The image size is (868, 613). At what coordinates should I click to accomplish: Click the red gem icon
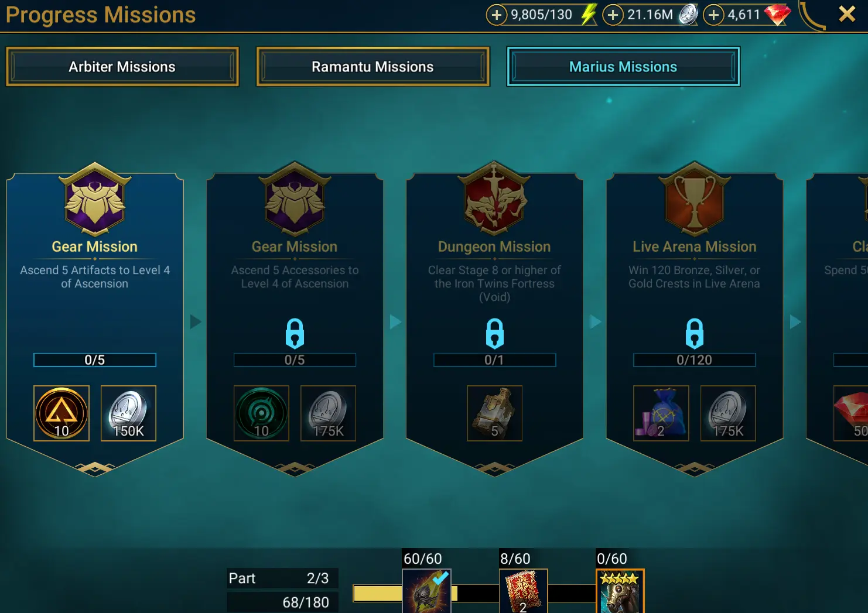[x=778, y=15]
